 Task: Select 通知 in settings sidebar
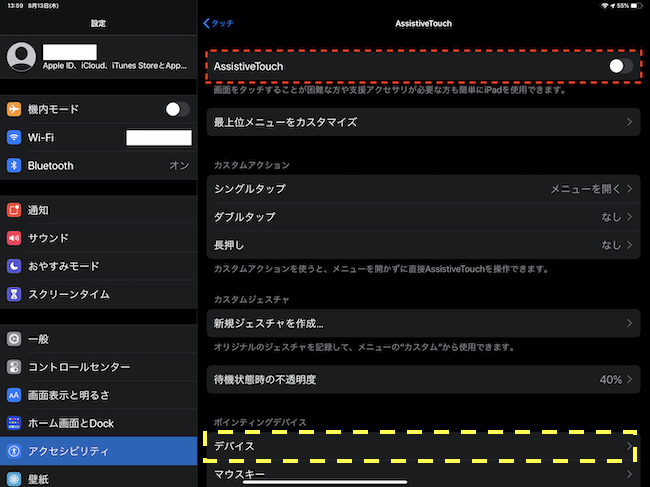tap(99, 210)
